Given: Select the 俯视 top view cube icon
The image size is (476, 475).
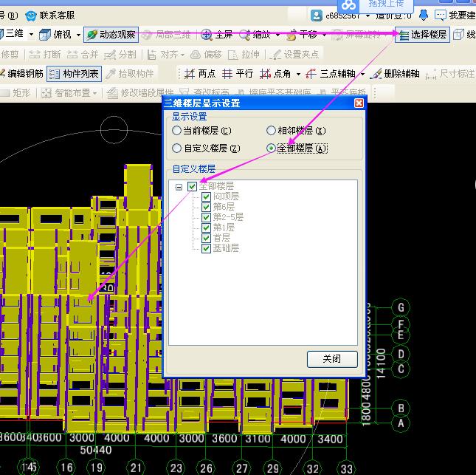Looking at the screenshot, I should pyautogui.click(x=45, y=35).
